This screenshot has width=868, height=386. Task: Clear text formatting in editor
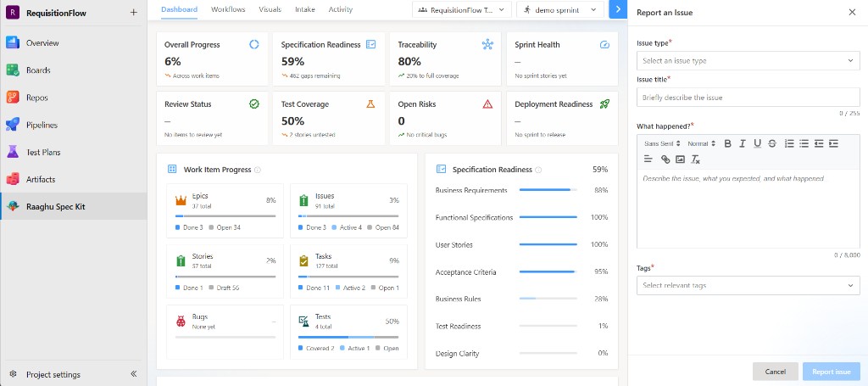pos(696,159)
